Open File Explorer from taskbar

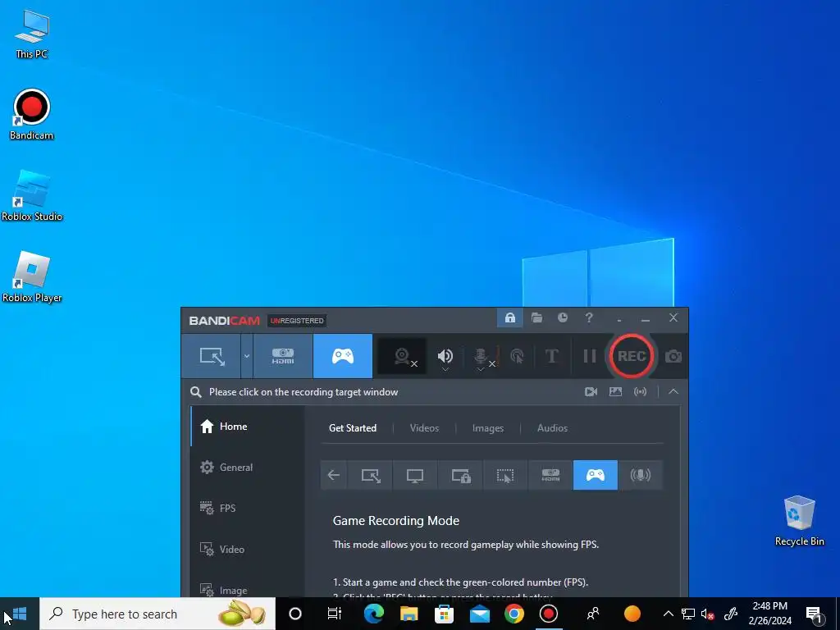pyautogui.click(x=409, y=614)
